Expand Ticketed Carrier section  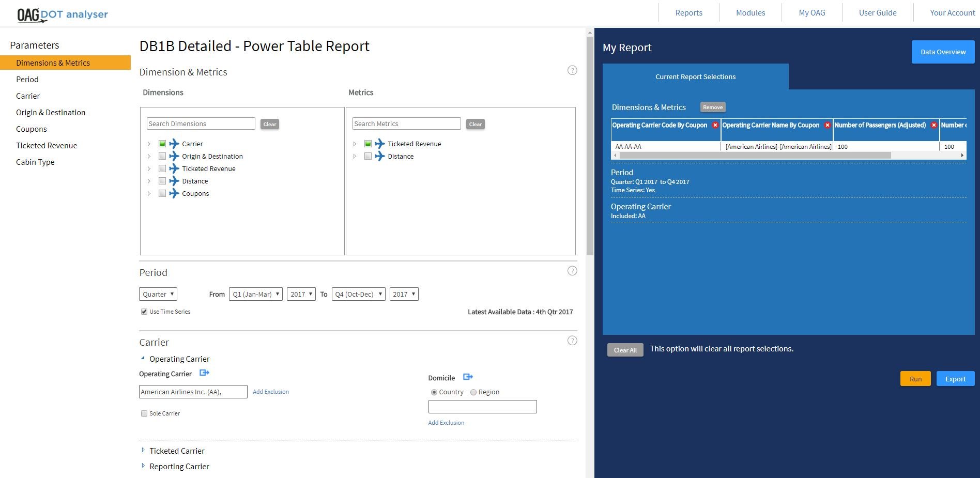[143, 450]
